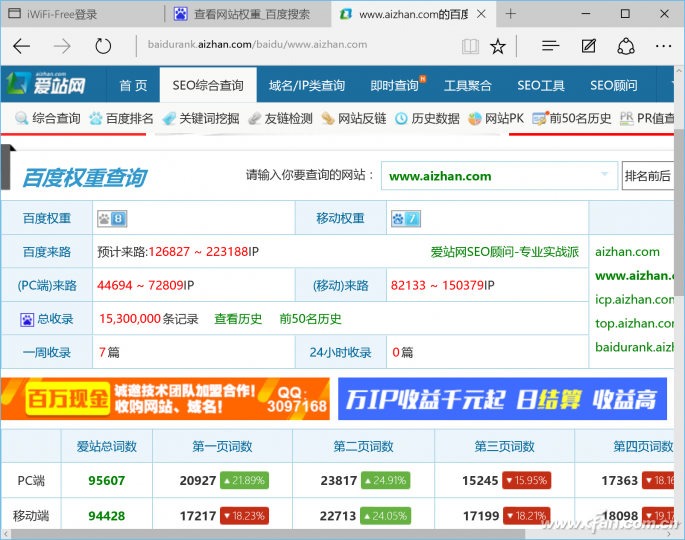
Task: Click the 关键词挖掘 icon
Action: pyautogui.click(x=169, y=118)
